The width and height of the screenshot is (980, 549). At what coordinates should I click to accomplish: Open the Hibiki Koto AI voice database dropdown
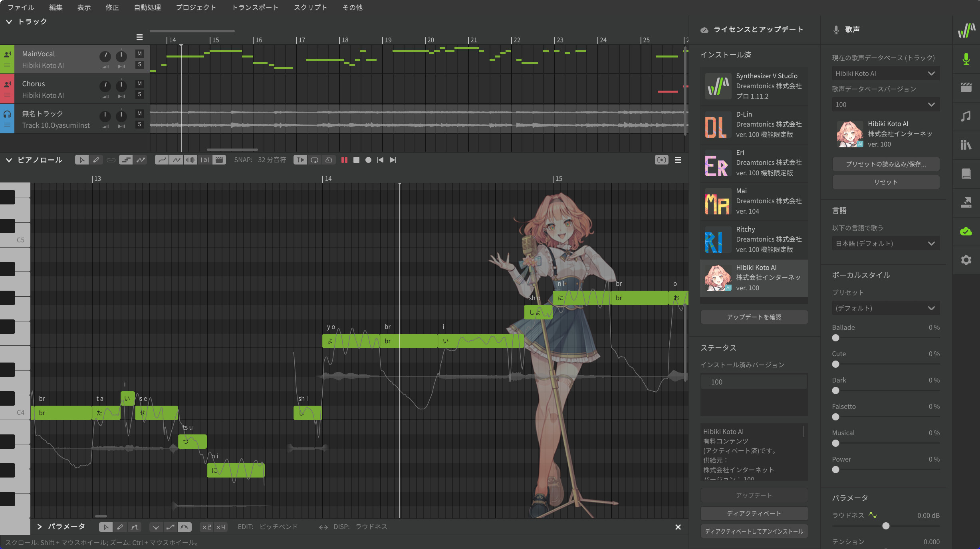coord(886,73)
